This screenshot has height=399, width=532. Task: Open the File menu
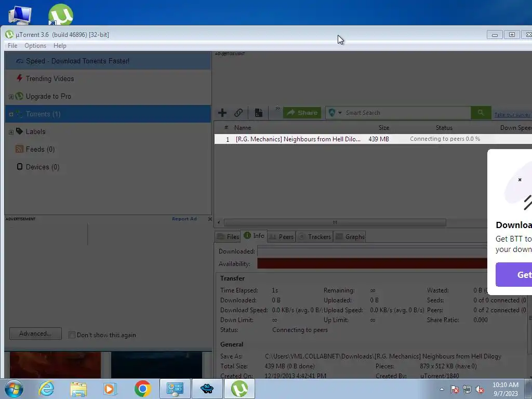12,46
